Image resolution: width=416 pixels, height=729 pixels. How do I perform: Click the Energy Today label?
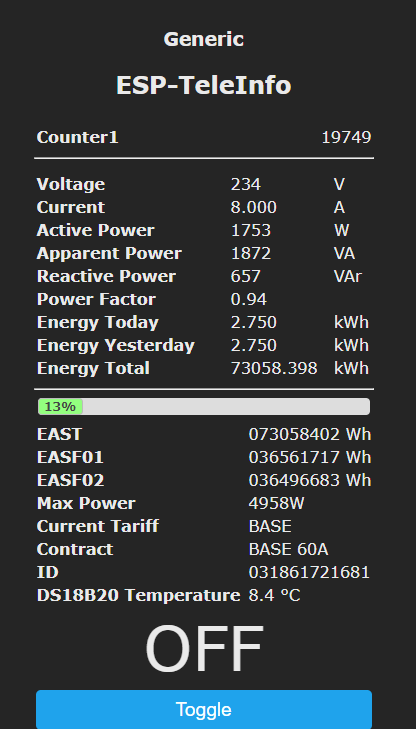[98, 323]
